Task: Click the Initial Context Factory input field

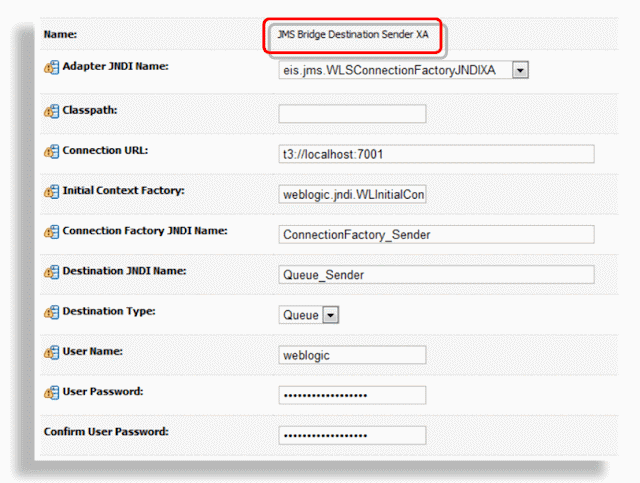Action: tap(352, 194)
